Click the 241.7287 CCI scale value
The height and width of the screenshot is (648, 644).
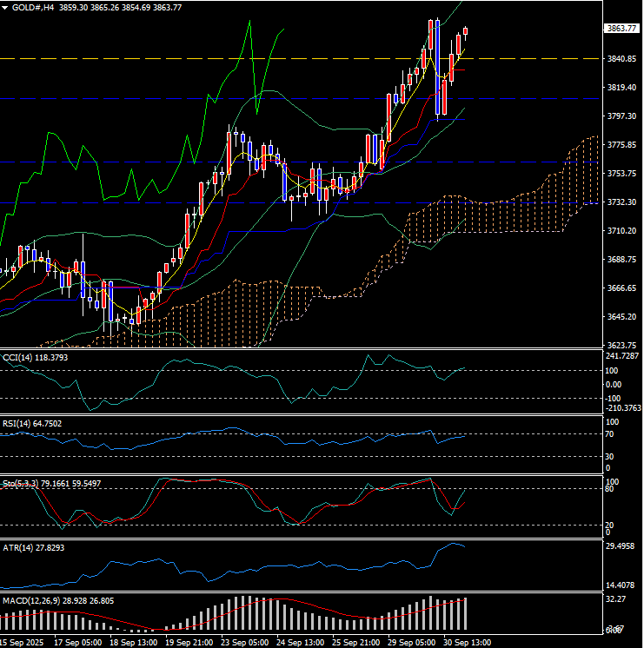pyautogui.click(x=623, y=356)
